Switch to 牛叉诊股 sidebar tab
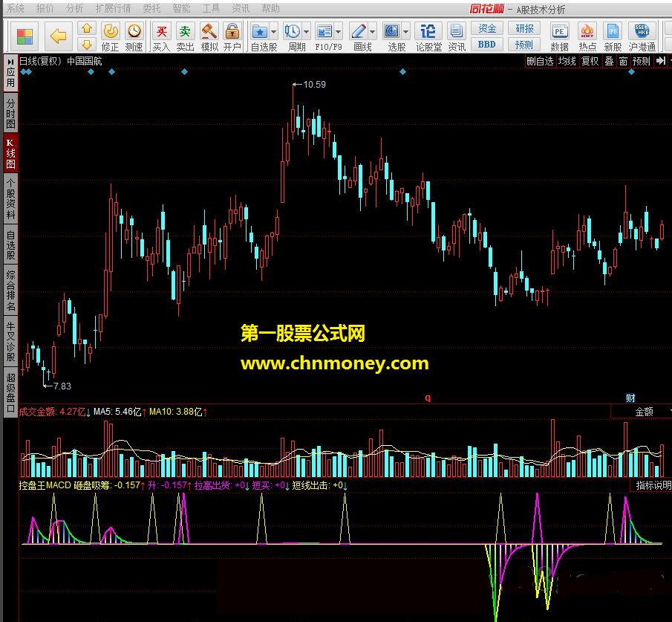This screenshot has width=672, height=622. tap(10, 342)
